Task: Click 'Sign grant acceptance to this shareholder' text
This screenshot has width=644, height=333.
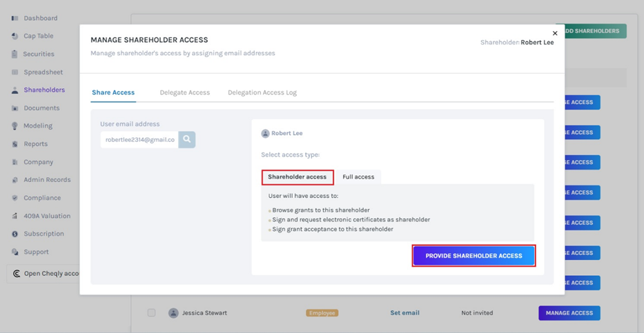Action: (333, 230)
